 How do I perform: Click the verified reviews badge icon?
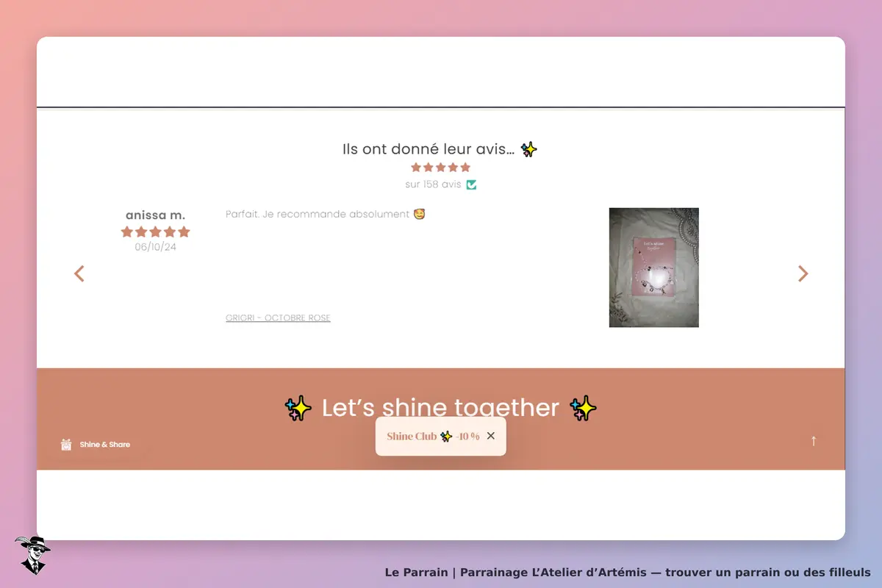(471, 184)
